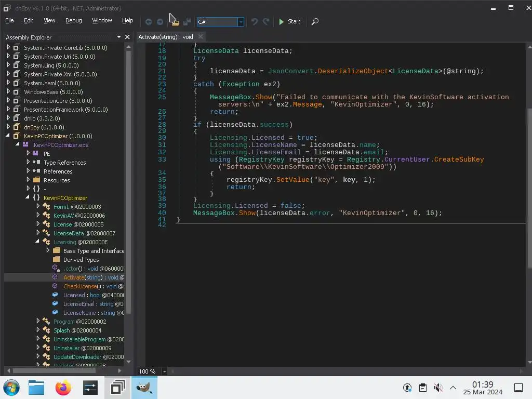Open the Windows Start button
The image size is (532, 399).
pos(11,388)
